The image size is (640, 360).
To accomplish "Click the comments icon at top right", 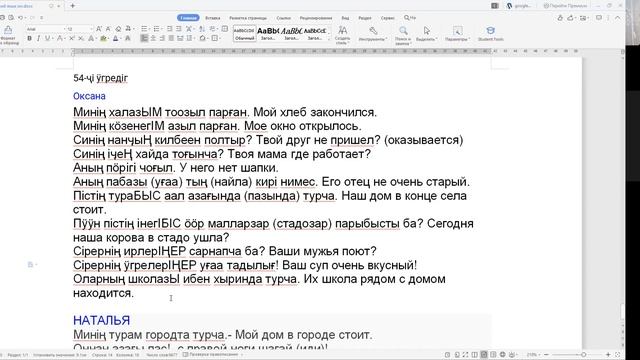I will [x=599, y=18].
